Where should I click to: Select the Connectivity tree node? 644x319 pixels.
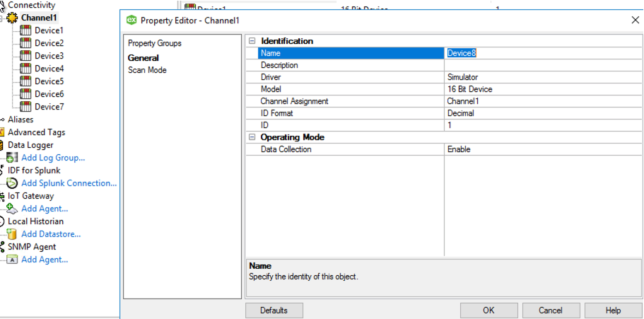click(x=32, y=6)
